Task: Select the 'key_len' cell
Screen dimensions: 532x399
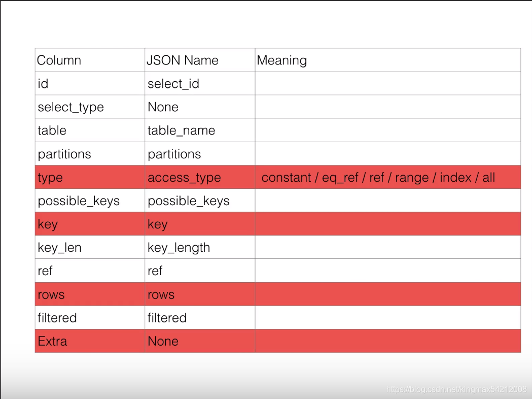Action: (90, 248)
